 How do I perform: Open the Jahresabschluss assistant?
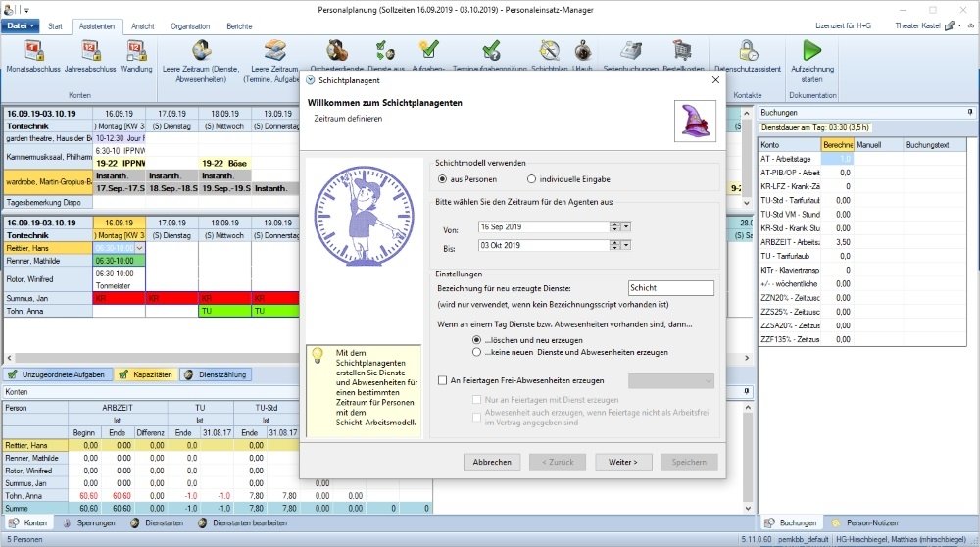click(x=90, y=56)
